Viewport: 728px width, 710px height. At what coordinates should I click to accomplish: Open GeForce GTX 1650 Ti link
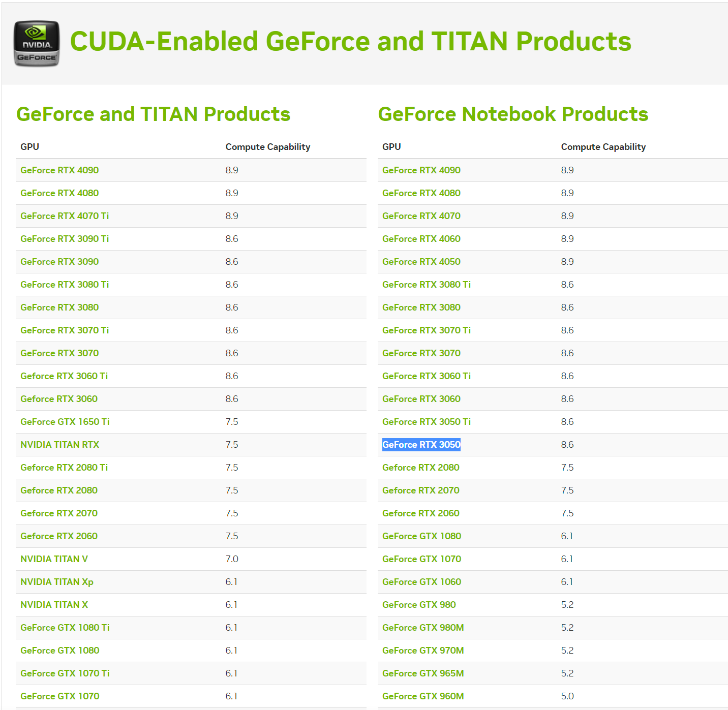[x=65, y=422]
